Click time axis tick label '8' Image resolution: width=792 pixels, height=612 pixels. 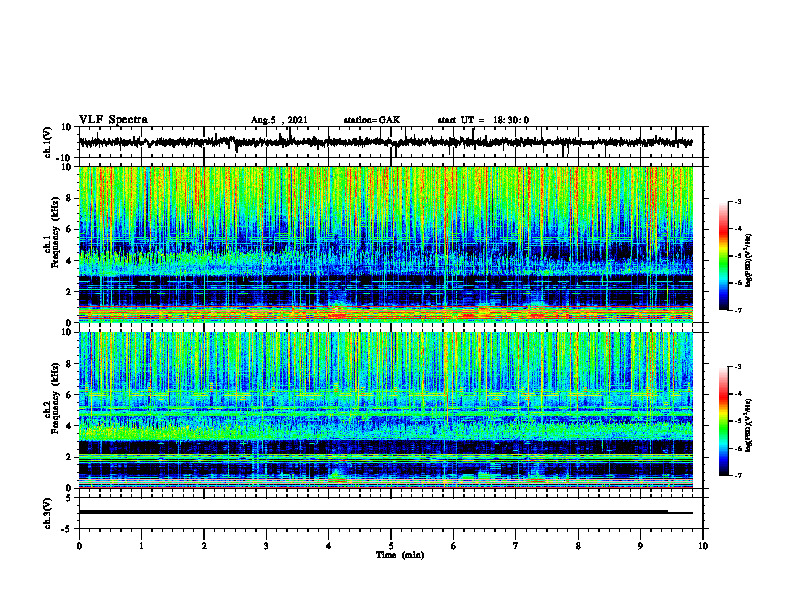[578, 546]
